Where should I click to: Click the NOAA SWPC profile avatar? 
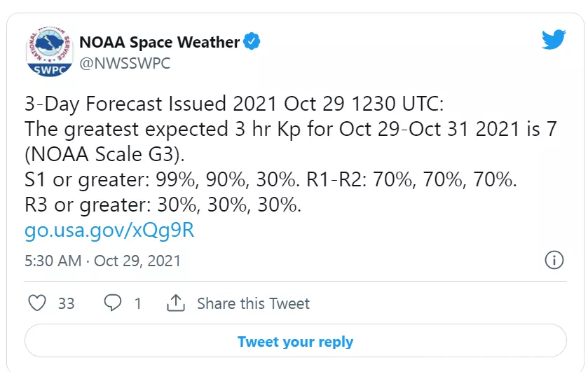[48, 53]
